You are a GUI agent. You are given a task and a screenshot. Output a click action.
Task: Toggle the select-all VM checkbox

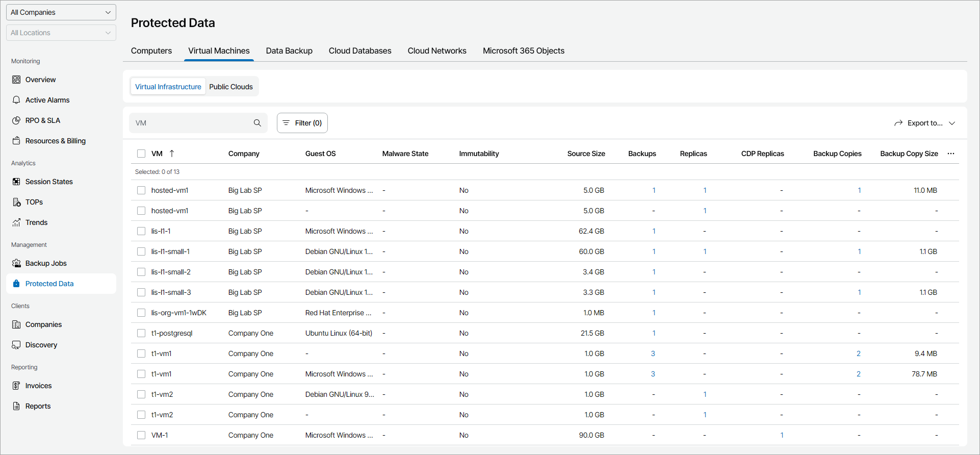pos(141,154)
